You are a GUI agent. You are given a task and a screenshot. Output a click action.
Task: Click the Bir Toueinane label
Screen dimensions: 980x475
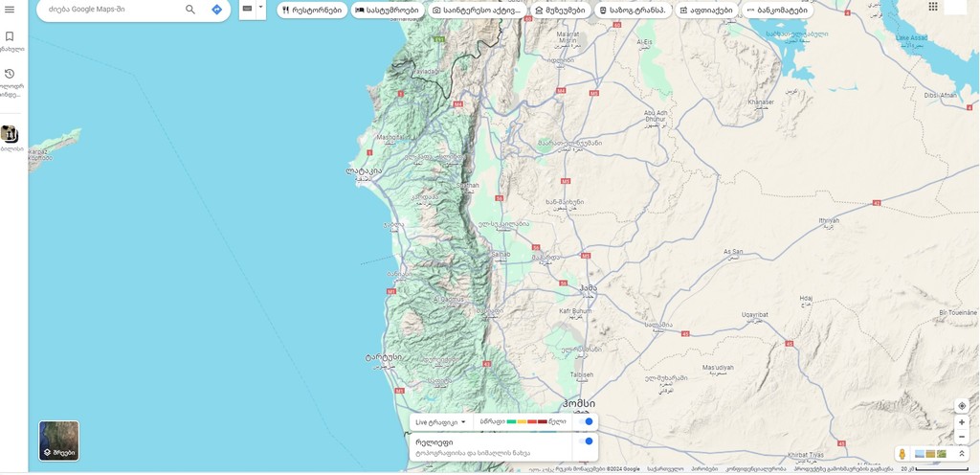pyautogui.click(x=958, y=311)
